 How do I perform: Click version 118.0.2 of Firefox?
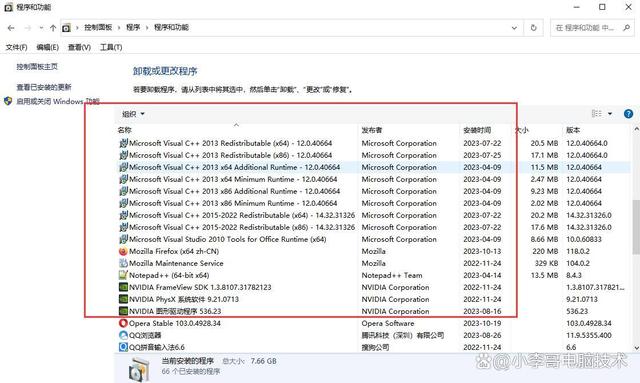click(578, 251)
